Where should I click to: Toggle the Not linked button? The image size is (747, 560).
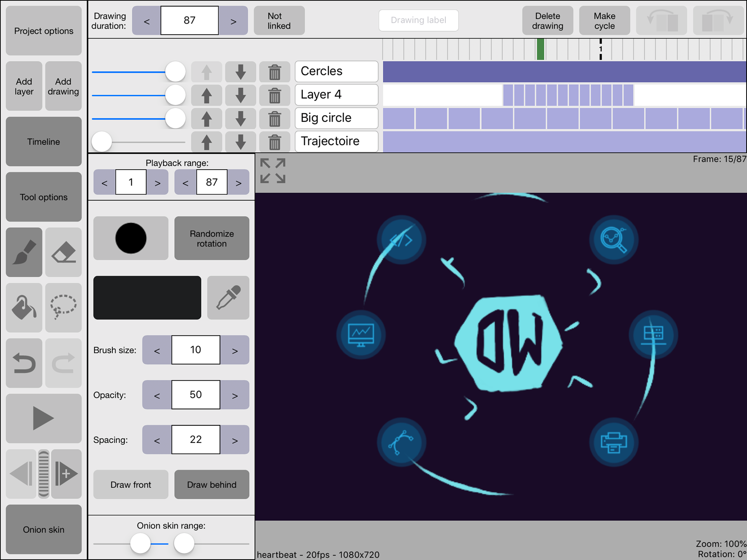[279, 21]
